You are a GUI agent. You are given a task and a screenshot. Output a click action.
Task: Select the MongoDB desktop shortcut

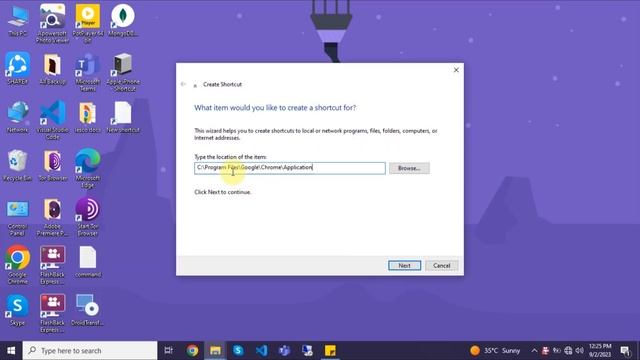(123, 21)
